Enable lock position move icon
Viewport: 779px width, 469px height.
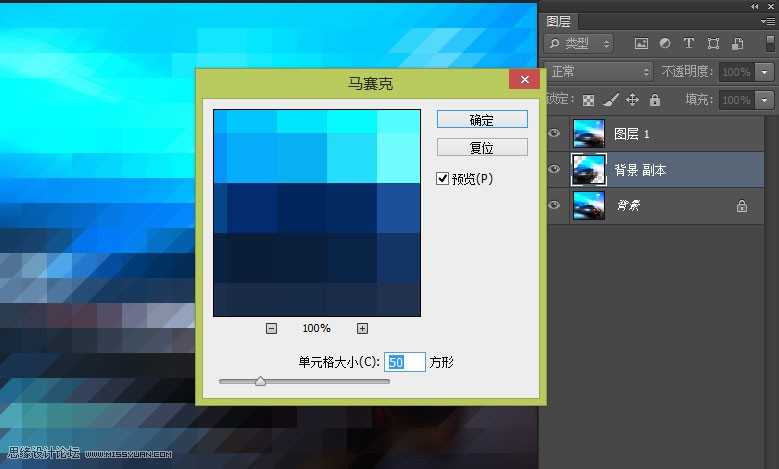click(x=632, y=100)
